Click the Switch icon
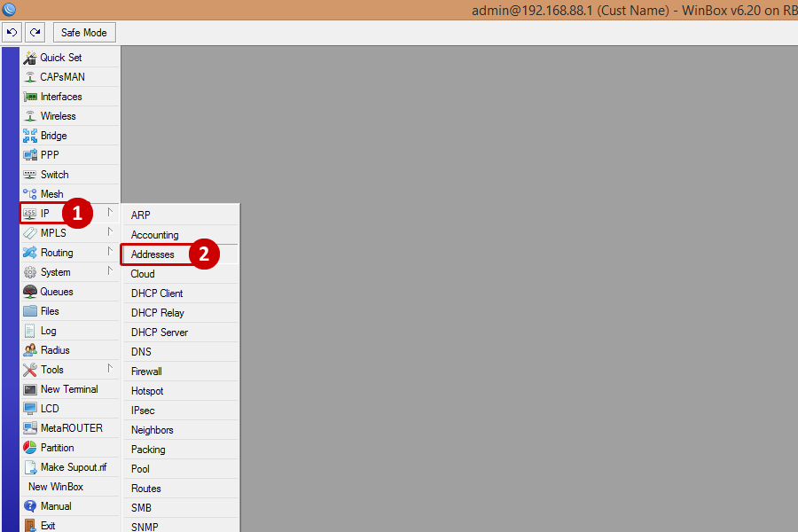The height and width of the screenshot is (532, 798). 30,175
